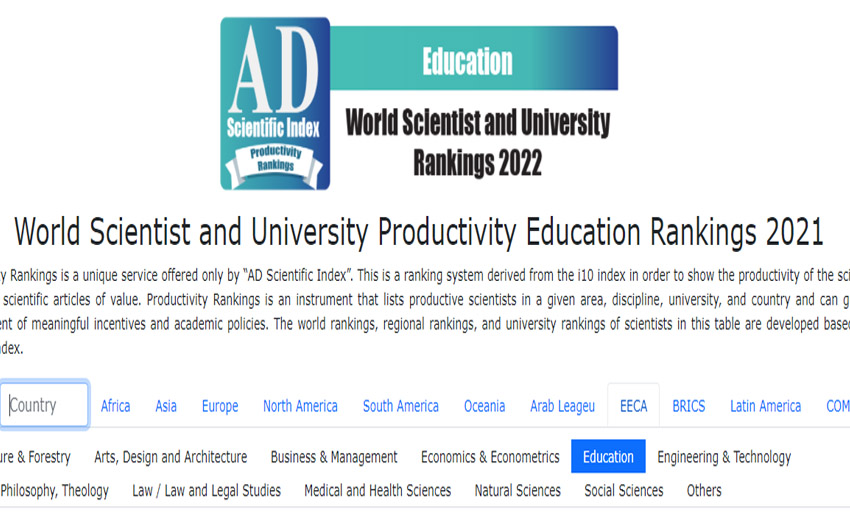The width and height of the screenshot is (850, 520).
Task: Open the Oceania region tab
Action: click(484, 406)
